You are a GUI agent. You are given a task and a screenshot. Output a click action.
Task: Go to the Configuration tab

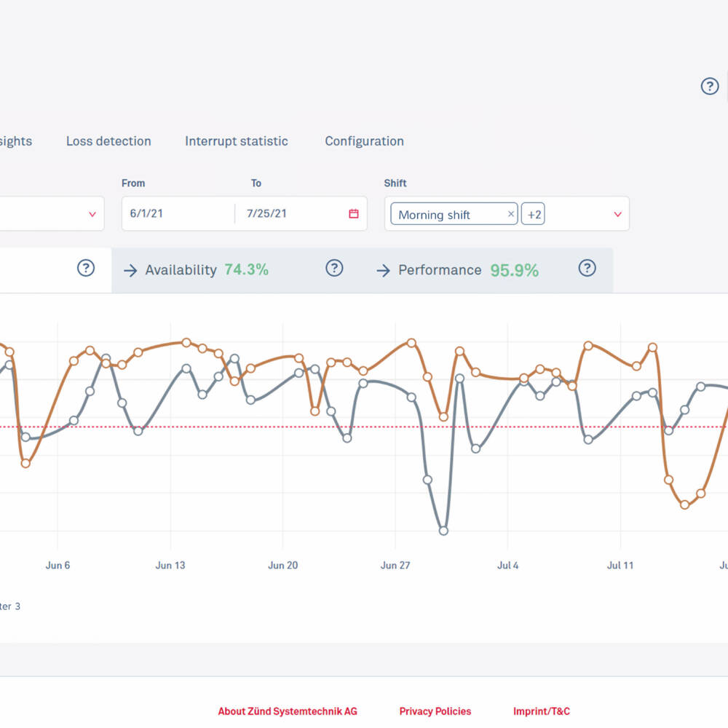[364, 141]
